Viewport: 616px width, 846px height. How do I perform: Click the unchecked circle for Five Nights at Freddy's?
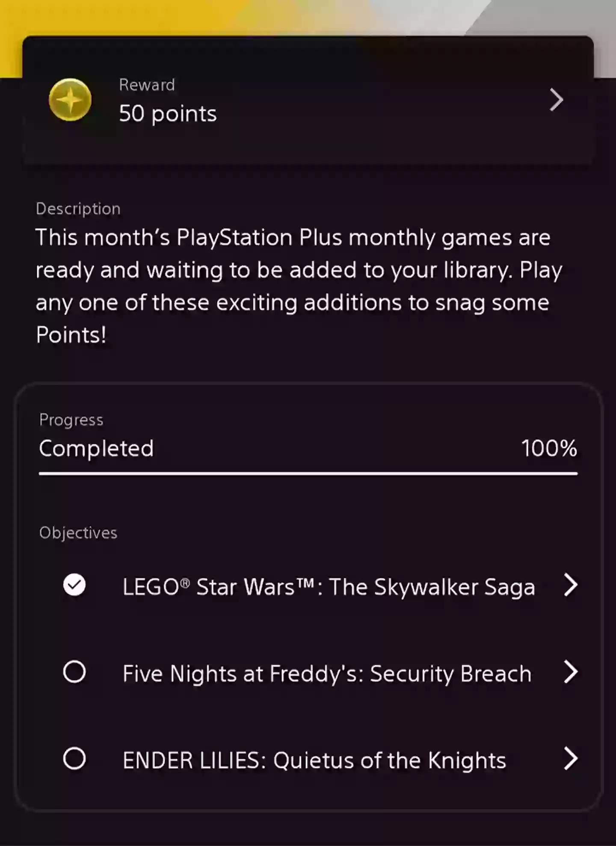pyautogui.click(x=74, y=672)
